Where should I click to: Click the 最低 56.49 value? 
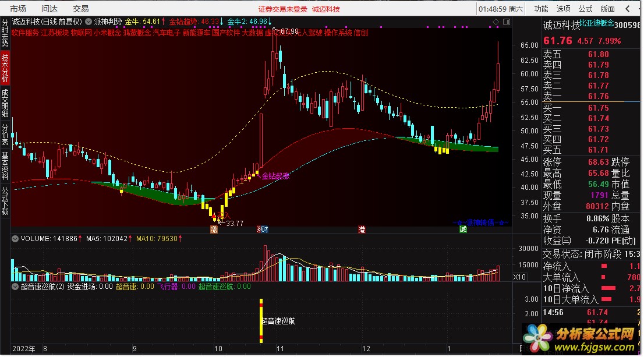pyautogui.click(x=599, y=184)
